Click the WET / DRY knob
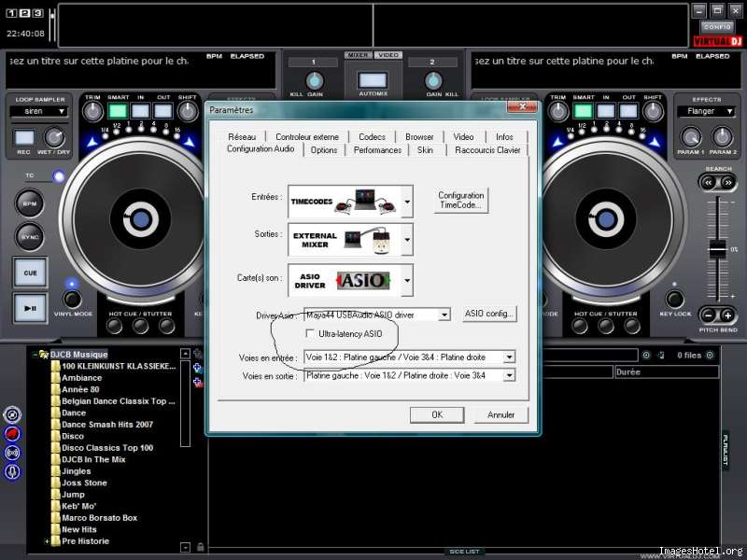The image size is (747, 560). click(x=54, y=137)
